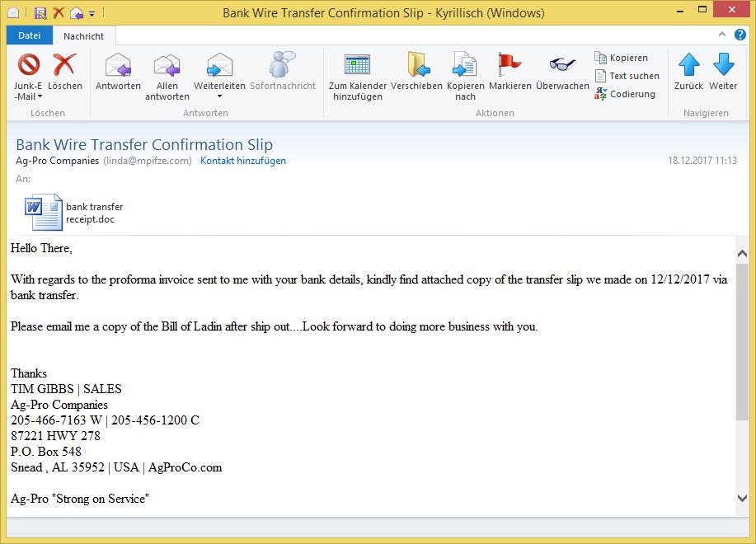Viewport: 756px width, 544px height.
Task: Open the Datei tab
Action: [30, 35]
